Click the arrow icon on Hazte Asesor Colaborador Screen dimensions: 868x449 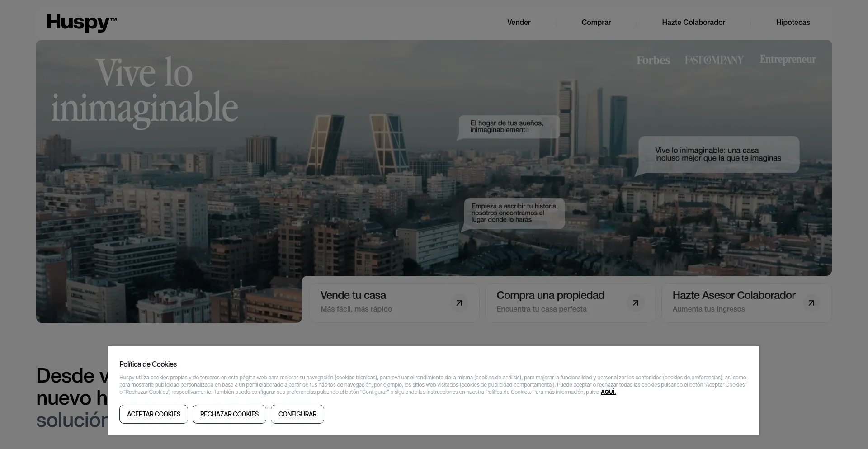point(811,303)
